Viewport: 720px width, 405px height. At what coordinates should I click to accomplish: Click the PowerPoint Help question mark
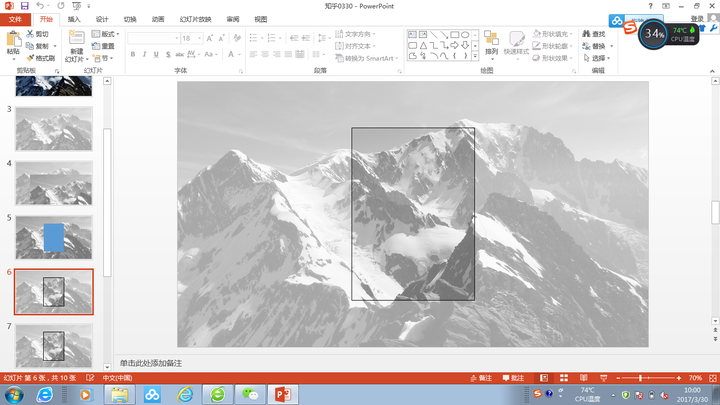click(650, 6)
